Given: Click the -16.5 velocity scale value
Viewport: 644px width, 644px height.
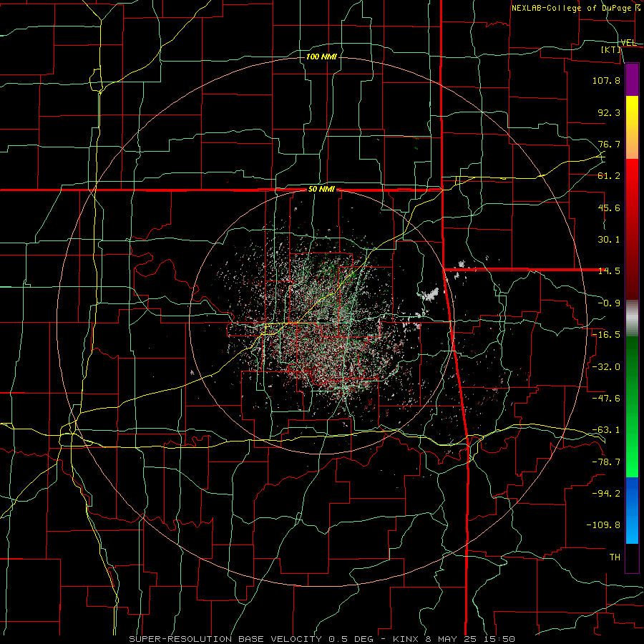Looking at the screenshot, I should pos(606,335).
